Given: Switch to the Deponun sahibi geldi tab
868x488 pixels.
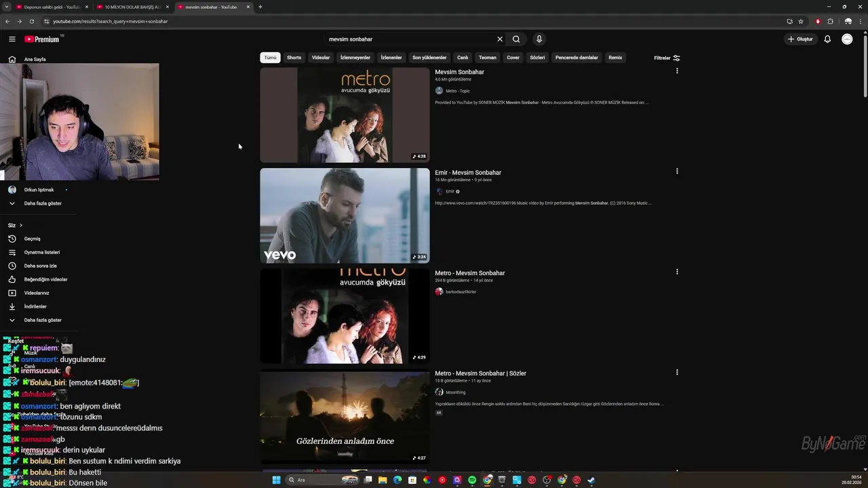Looking at the screenshot, I should click(x=52, y=7).
